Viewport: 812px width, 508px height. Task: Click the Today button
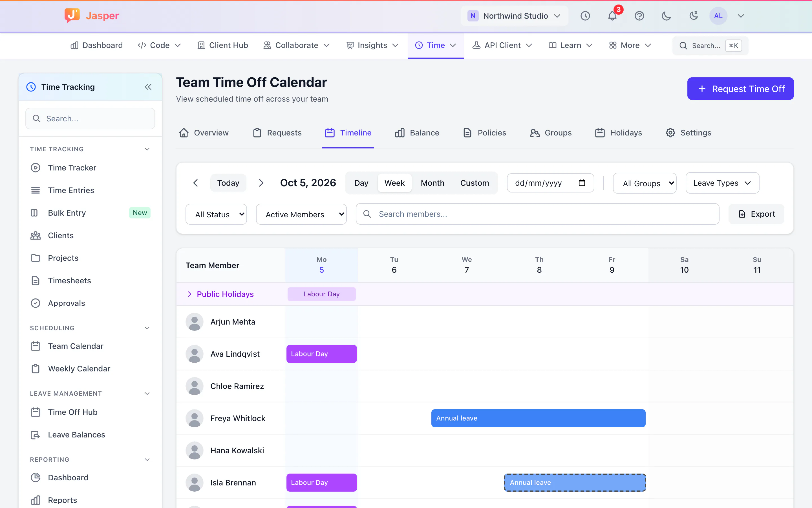[228, 183]
